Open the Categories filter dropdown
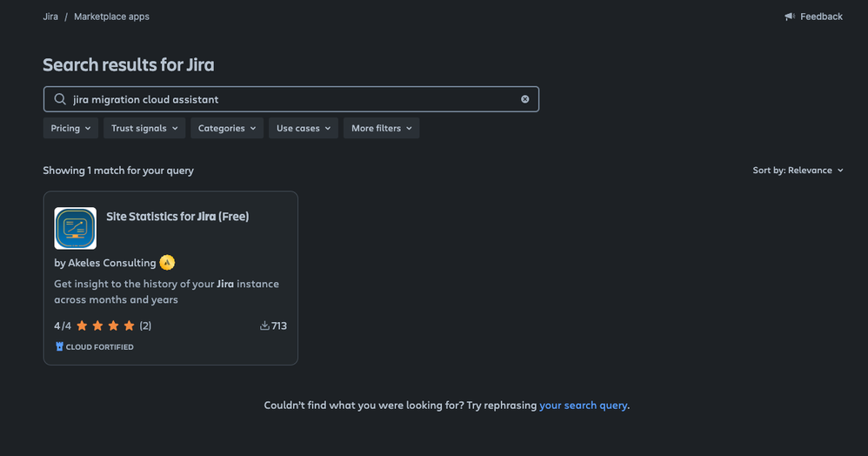The image size is (868, 456). click(227, 128)
